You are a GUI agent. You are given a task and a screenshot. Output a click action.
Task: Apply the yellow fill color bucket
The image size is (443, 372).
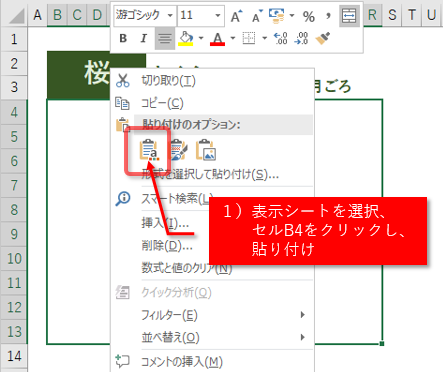(x=186, y=39)
